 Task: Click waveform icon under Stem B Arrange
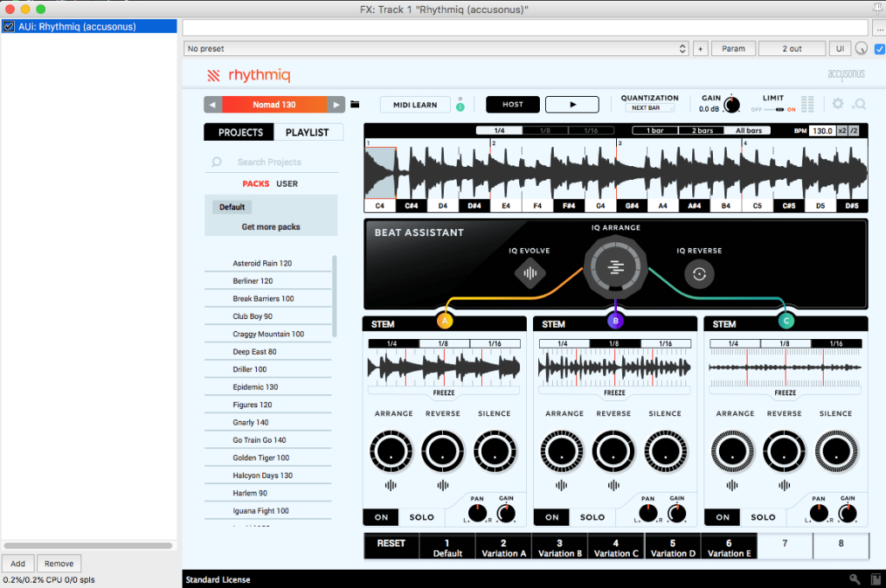[x=561, y=484]
